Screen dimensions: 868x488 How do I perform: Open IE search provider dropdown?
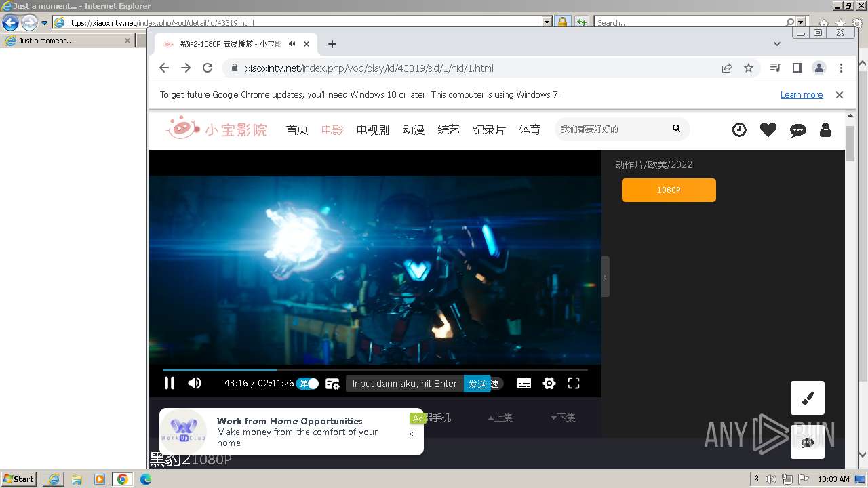point(801,22)
